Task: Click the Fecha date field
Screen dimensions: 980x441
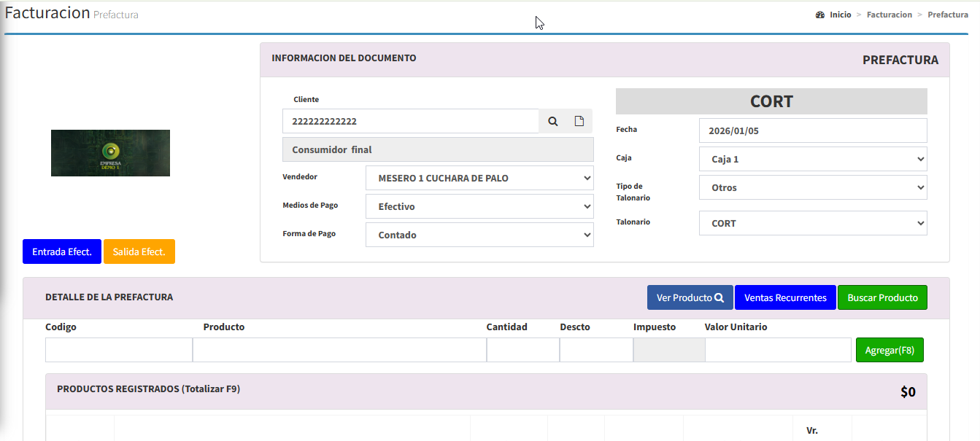Action: 813,131
